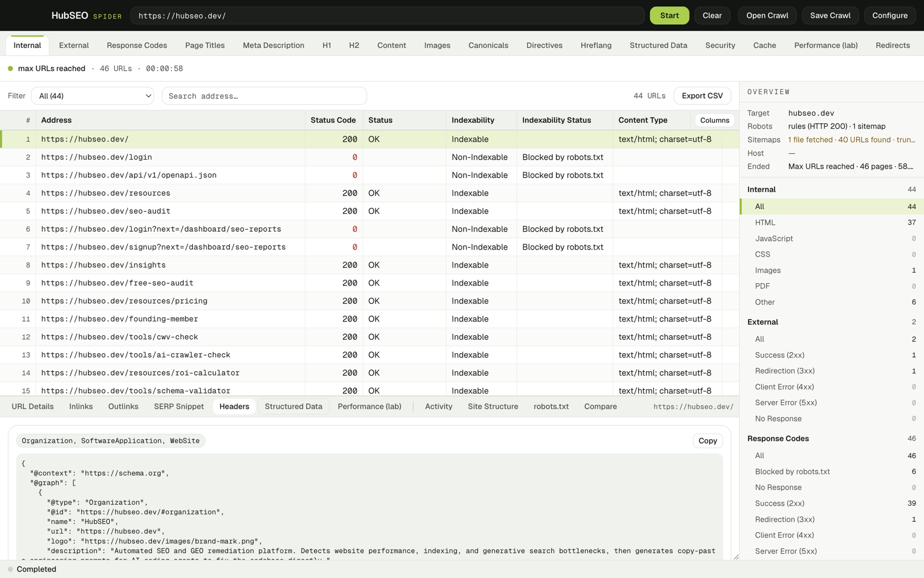Select the Activity detail tab
Image resolution: width=924 pixels, height=578 pixels.
[x=438, y=406]
